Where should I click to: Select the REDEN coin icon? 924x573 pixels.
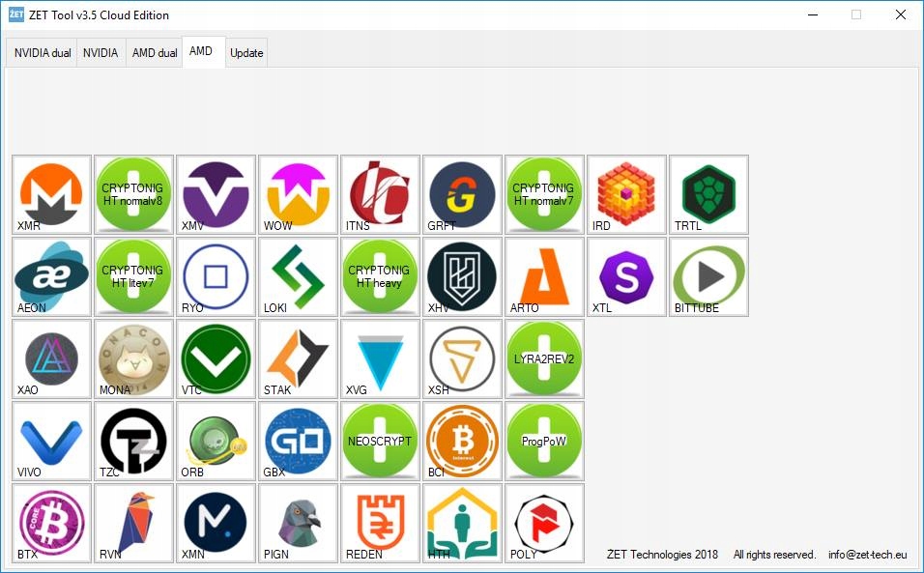pos(380,523)
